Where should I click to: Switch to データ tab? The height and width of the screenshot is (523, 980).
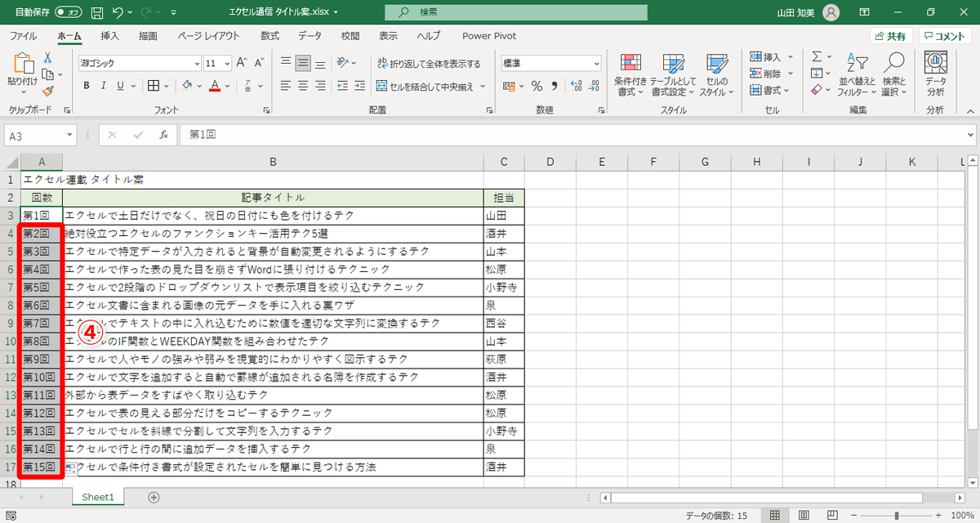click(310, 36)
